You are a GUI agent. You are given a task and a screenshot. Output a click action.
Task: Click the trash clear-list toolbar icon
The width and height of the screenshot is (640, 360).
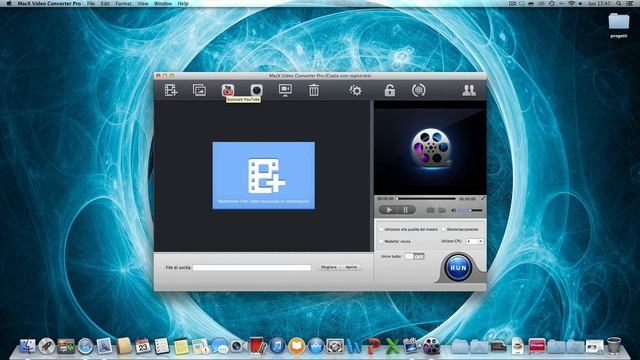click(313, 90)
